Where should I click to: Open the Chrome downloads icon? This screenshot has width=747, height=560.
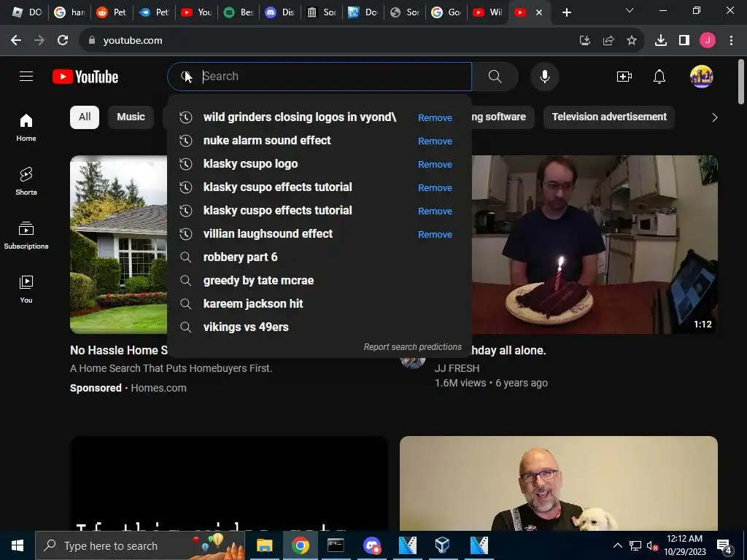661,41
